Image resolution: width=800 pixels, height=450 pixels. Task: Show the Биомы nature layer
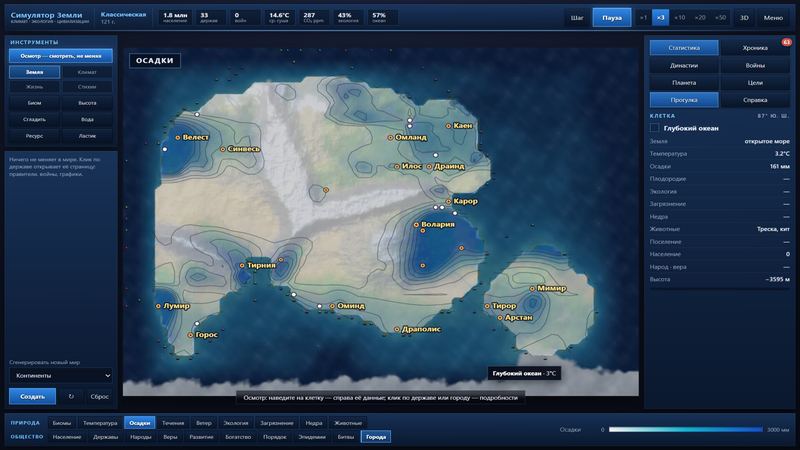(x=62, y=423)
